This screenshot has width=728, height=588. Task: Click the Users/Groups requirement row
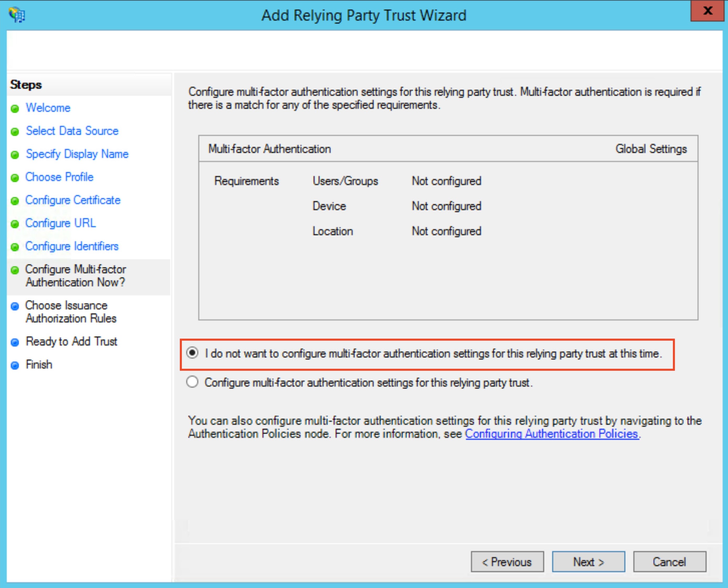tap(345, 181)
